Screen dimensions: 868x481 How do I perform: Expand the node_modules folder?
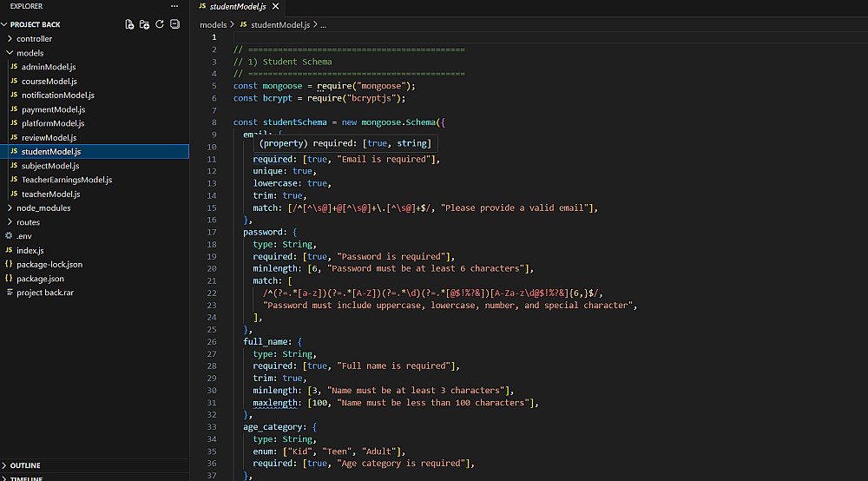(x=43, y=208)
